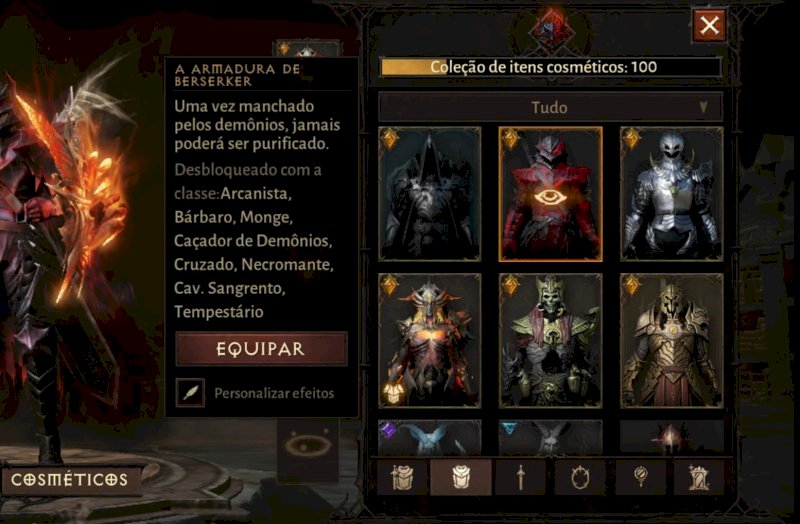Switch to the sword weapons category

pyautogui.click(x=520, y=477)
